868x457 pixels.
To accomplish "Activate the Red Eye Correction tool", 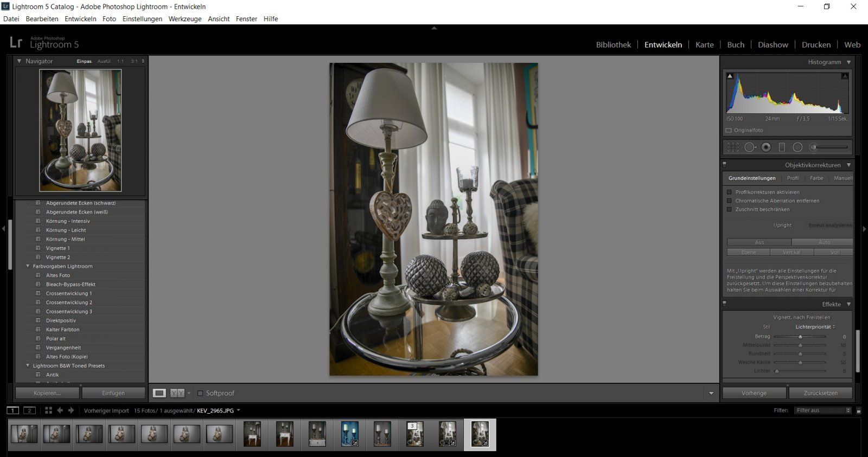I will pyautogui.click(x=766, y=147).
